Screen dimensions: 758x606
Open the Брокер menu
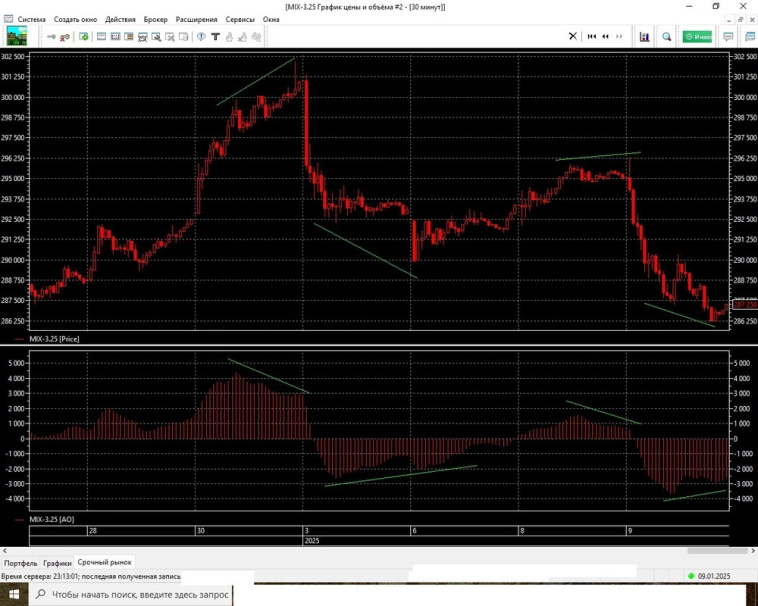(x=155, y=20)
